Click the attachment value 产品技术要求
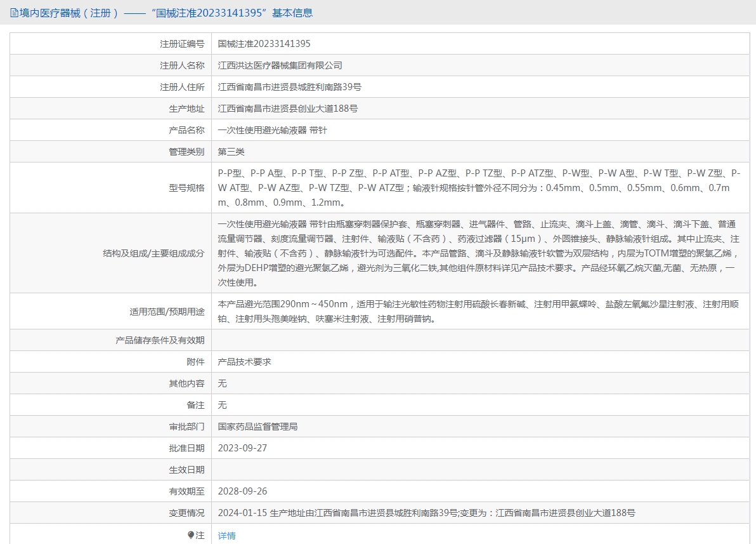Screen dimensions: 756x544 (x=244, y=362)
